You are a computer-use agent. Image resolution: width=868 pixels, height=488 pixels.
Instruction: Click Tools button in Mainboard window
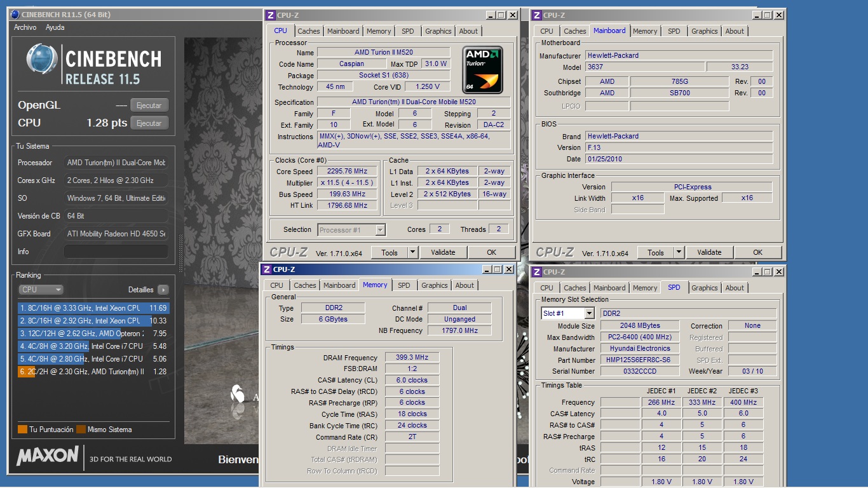point(656,252)
